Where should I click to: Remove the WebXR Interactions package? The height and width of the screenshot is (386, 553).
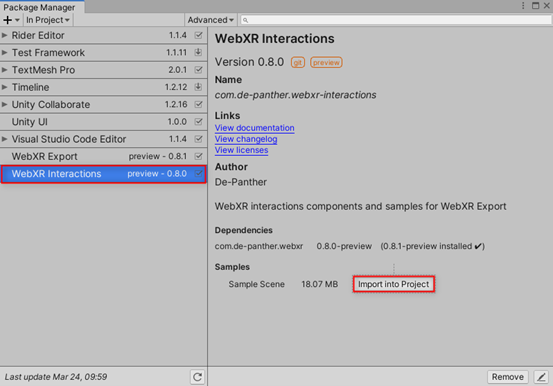(x=508, y=377)
